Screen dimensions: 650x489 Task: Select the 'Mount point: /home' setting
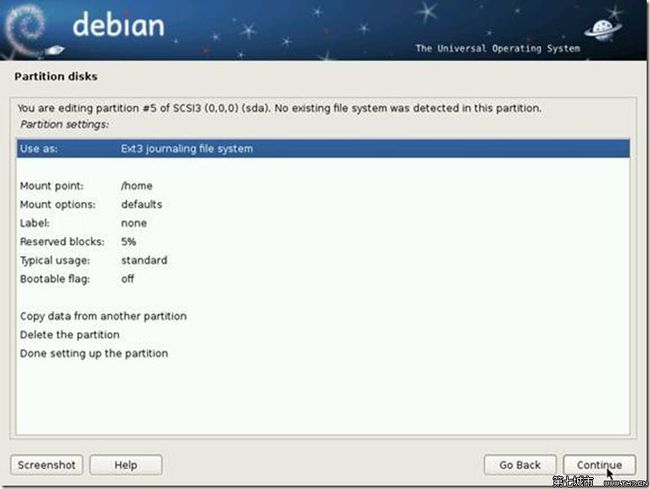(323, 186)
